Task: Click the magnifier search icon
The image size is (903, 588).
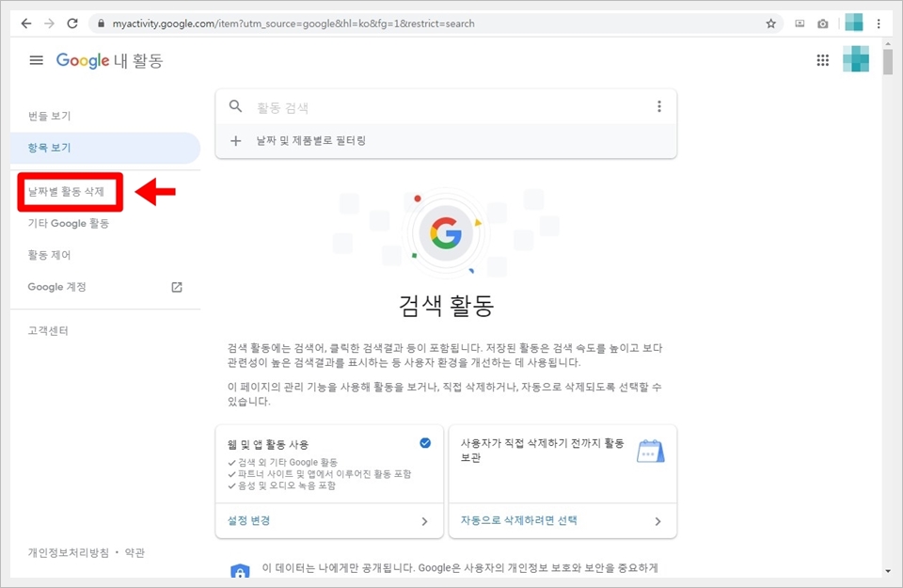Action: [235, 106]
